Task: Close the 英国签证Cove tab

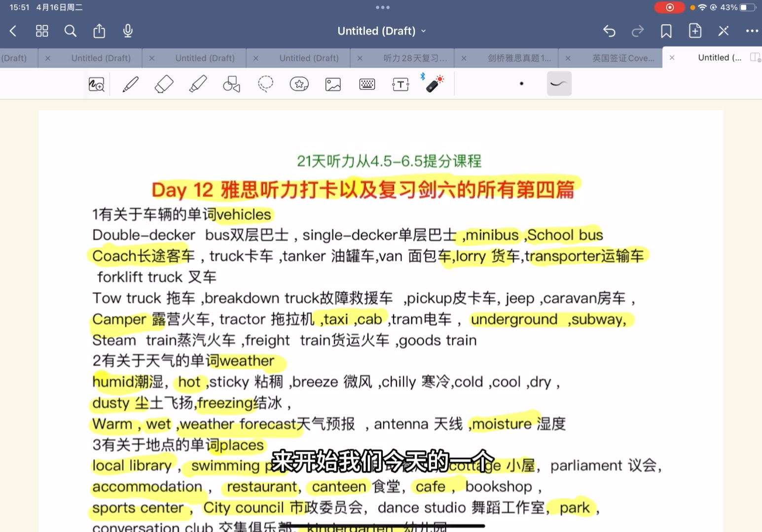Action: point(568,58)
